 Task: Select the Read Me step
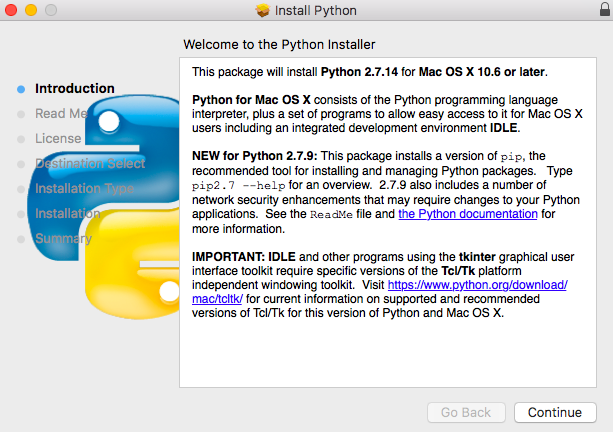[x=62, y=113]
